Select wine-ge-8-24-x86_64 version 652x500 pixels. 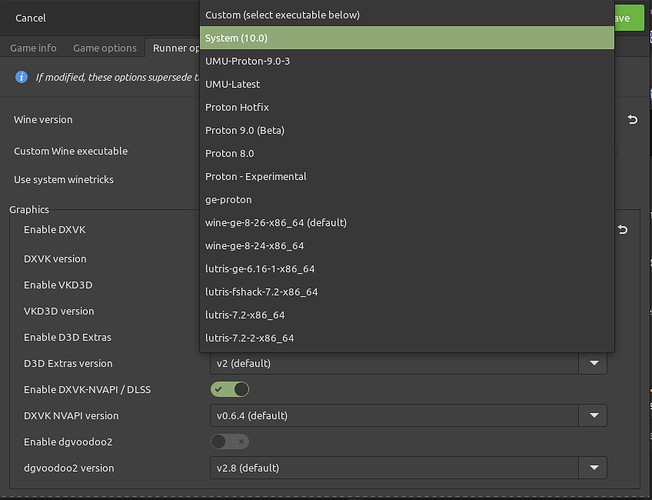click(x=407, y=246)
